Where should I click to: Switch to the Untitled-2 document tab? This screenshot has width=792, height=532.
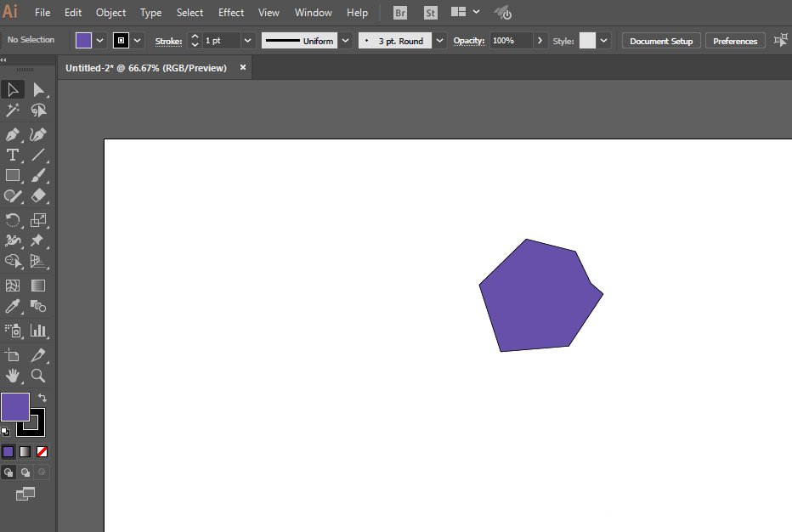pos(146,68)
